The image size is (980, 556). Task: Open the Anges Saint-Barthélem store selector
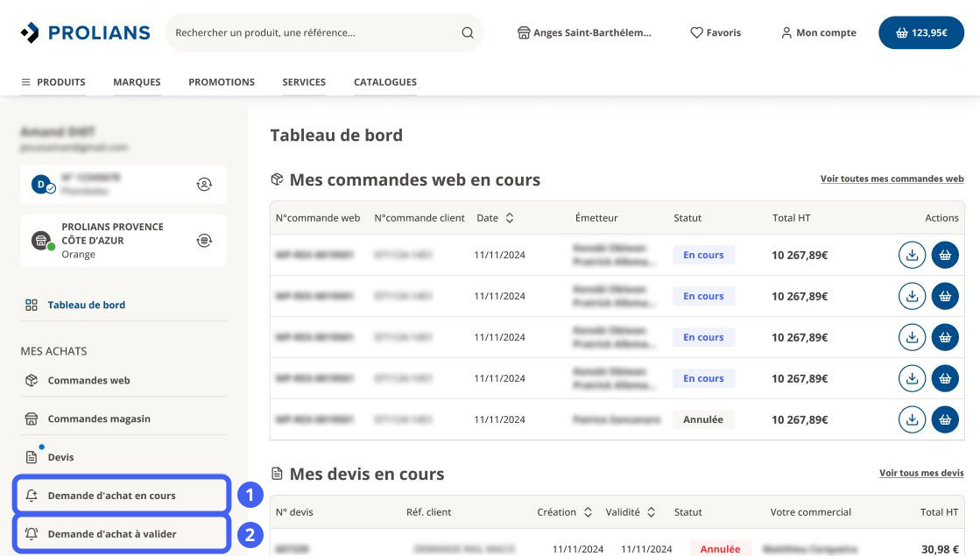point(584,32)
